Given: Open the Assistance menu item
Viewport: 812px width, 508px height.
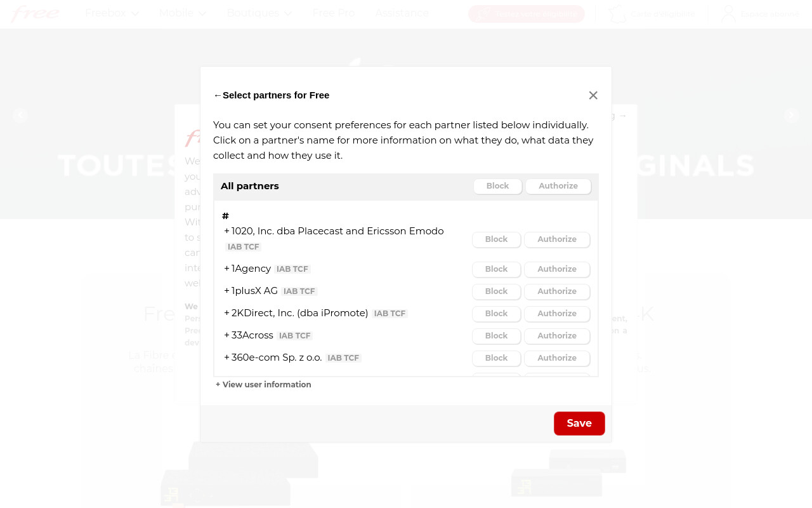Looking at the screenshot, I should [402, 13].
